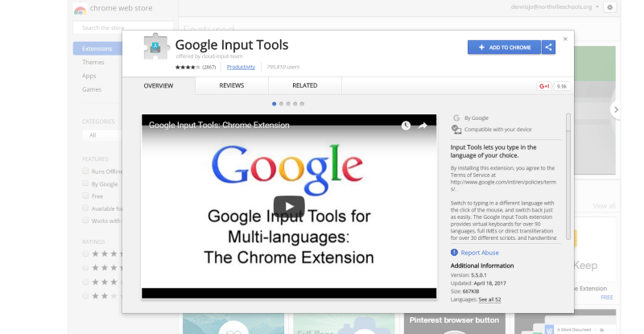Click the Pinterest browser button thumbnail
Image resolution: width=644 pixels, height=334 pixels.
(x=454, y=324)
